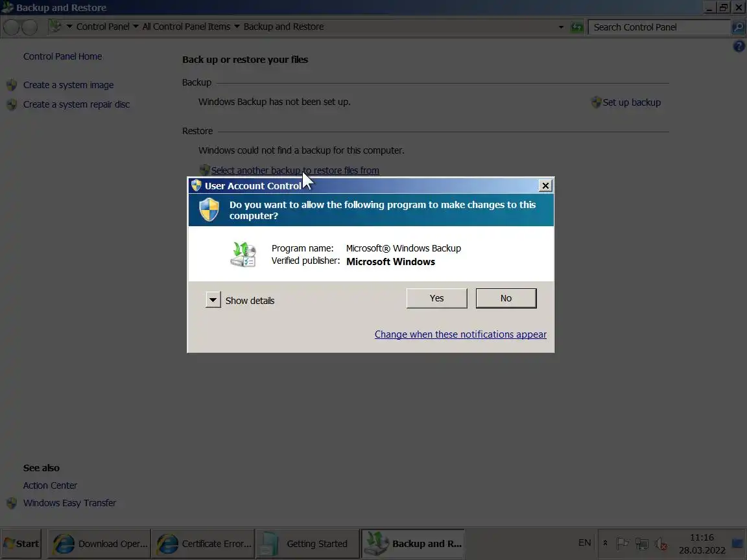Go to Control Panel Home
Viewport: 747px width, 560px height.
[62, 56]
